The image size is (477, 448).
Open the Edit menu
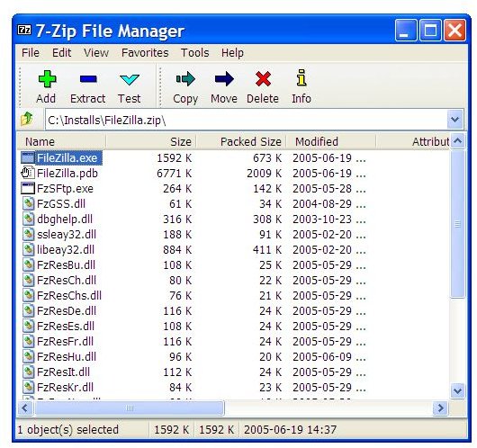[x=62, y=53]
